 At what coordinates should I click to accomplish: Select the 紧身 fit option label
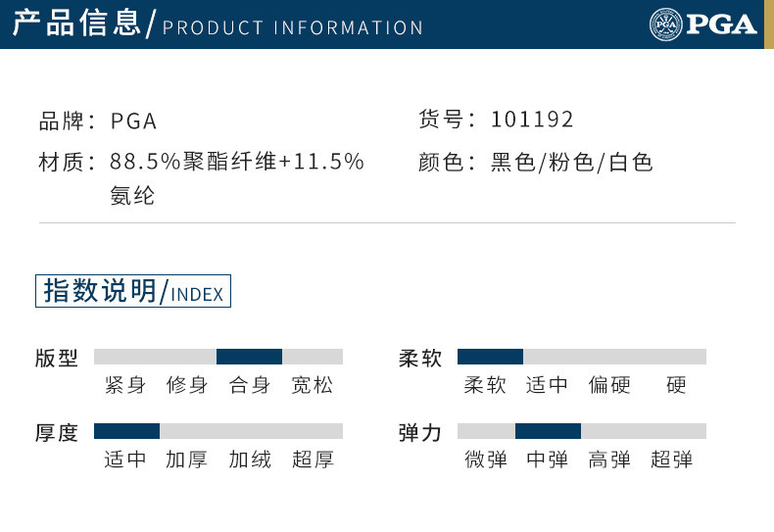(125, 386)
